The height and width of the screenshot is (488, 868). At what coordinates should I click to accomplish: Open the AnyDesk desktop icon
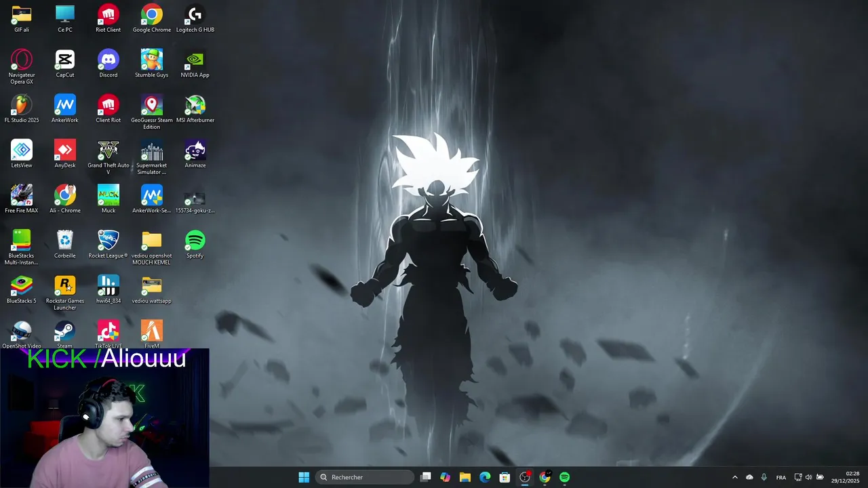(65, 155)
